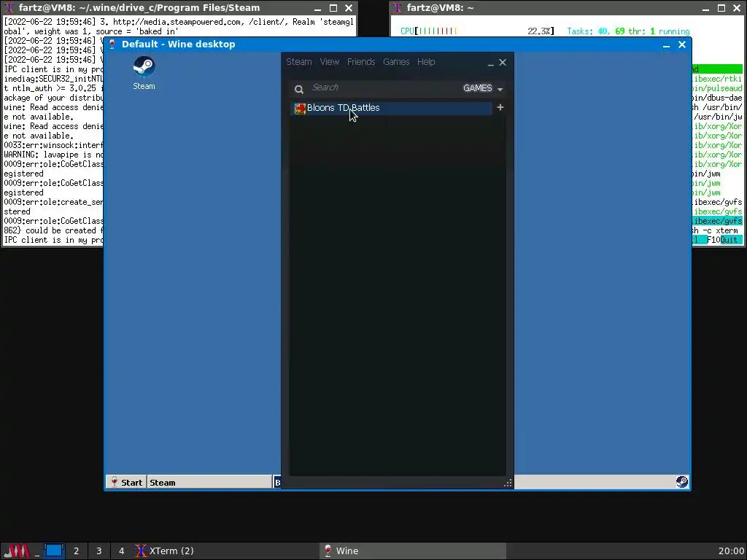This screenshot has height=560, width=747.
Task: Switch to the active workspace 1 pager
Action: [54, 551]
